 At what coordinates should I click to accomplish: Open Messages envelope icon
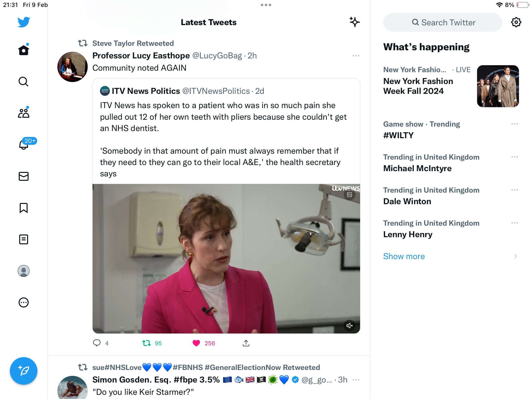pos(24,176)
